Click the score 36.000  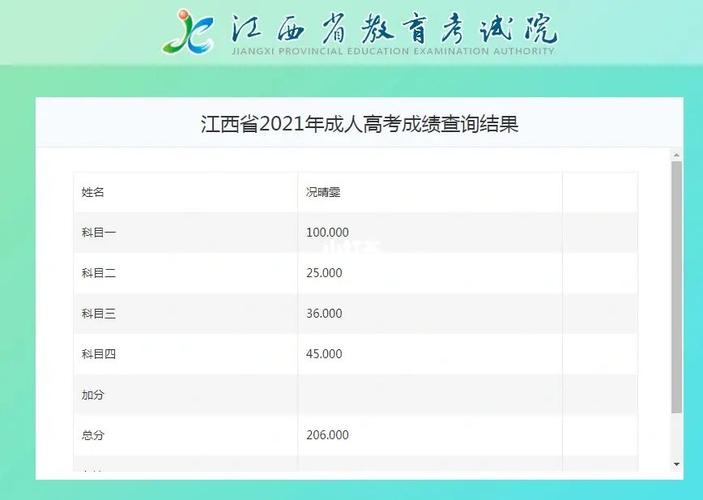(324, 313)
